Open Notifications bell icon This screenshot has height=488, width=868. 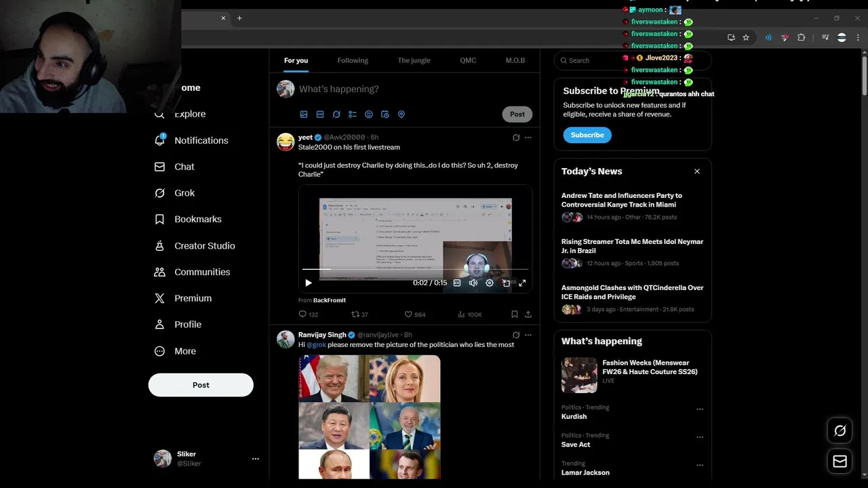click(x=159, y=140)
